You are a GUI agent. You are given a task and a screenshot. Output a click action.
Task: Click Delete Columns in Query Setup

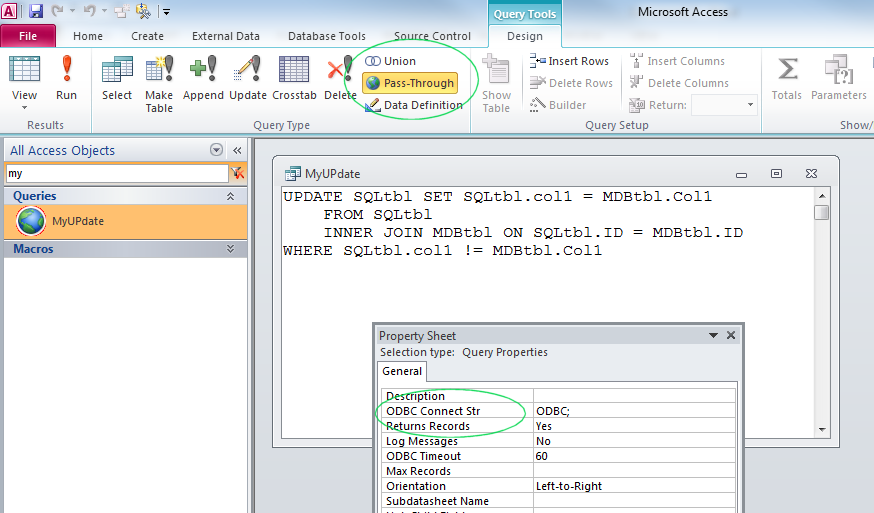click(x=679, y=83)
